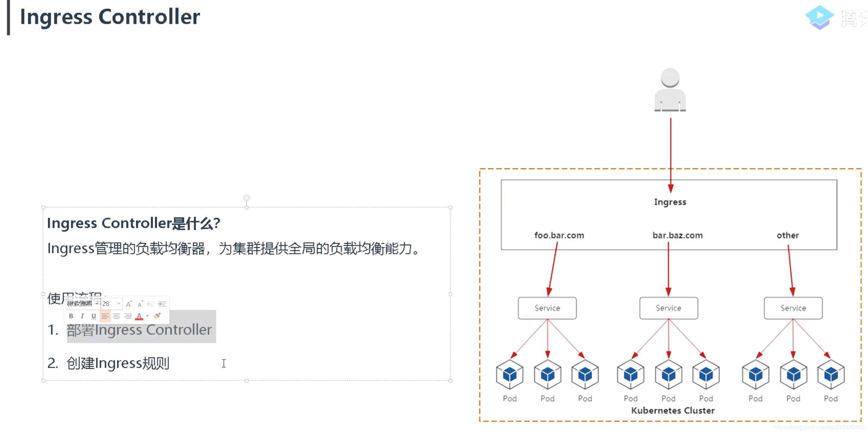
Task: Click the Underline formatting icon
Action: point(93,316)
